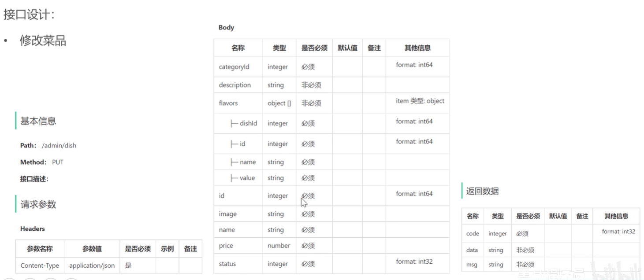Select the categoryId field name in Body table
This screenshot has height=280, width=644.
pyautogui.click(x=234, y=67)
